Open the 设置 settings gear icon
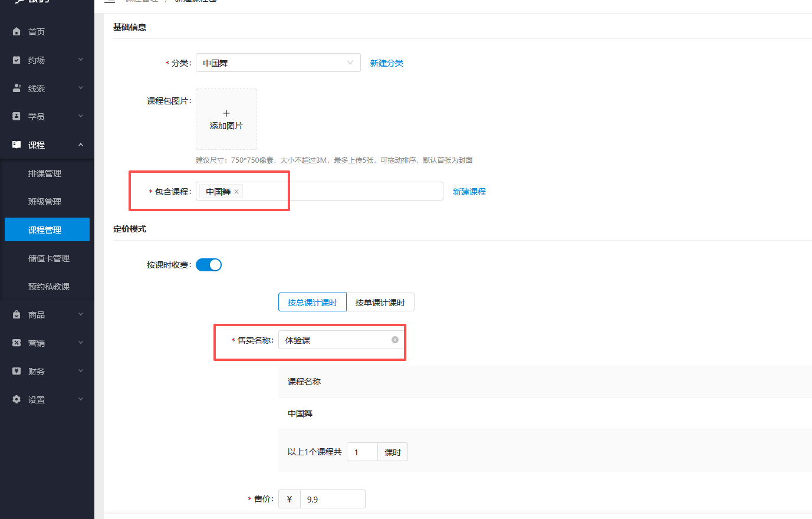The width and height of the screenshot is (812, 519). 15,399
